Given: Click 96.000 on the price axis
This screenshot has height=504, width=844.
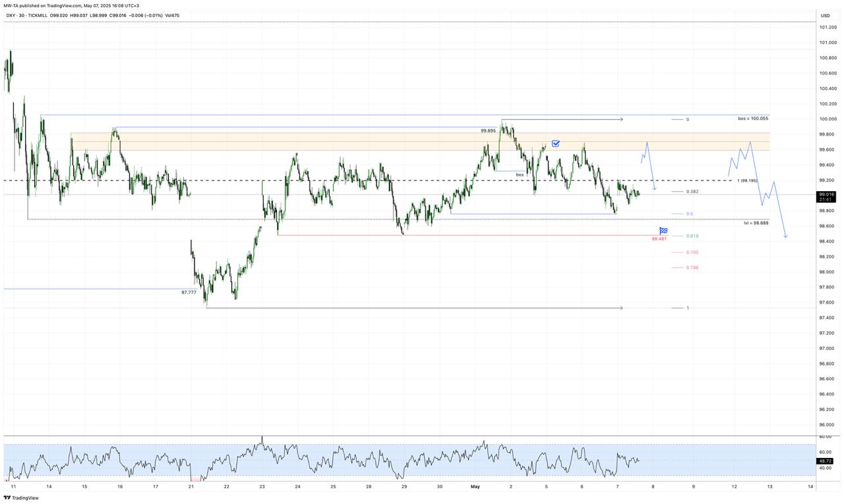Looking at the screenshot, I should point(828,425).
